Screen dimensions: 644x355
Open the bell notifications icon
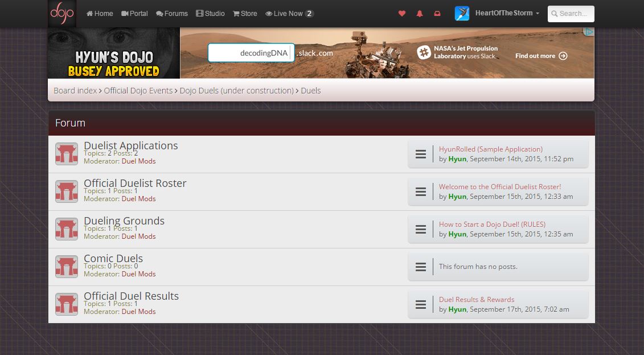[420, 14]
